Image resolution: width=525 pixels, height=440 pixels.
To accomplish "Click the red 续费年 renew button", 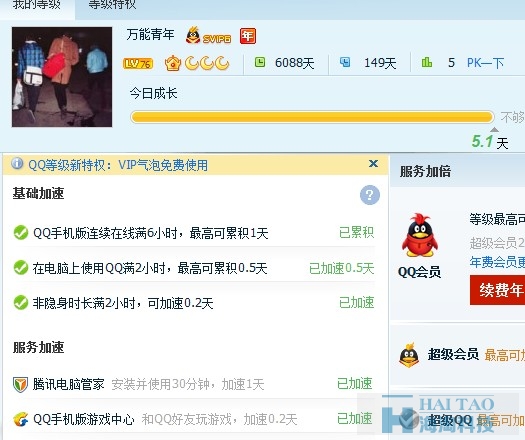I will [498, 290].
